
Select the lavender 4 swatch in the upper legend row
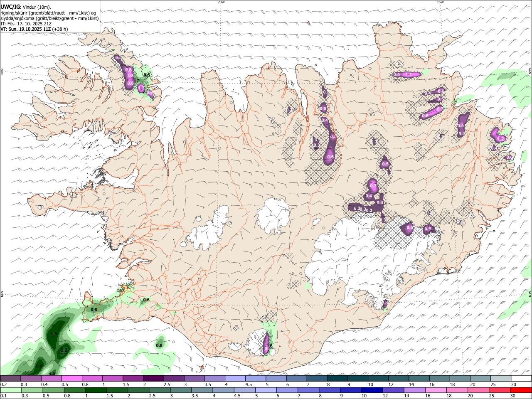(x=235, y=379)
